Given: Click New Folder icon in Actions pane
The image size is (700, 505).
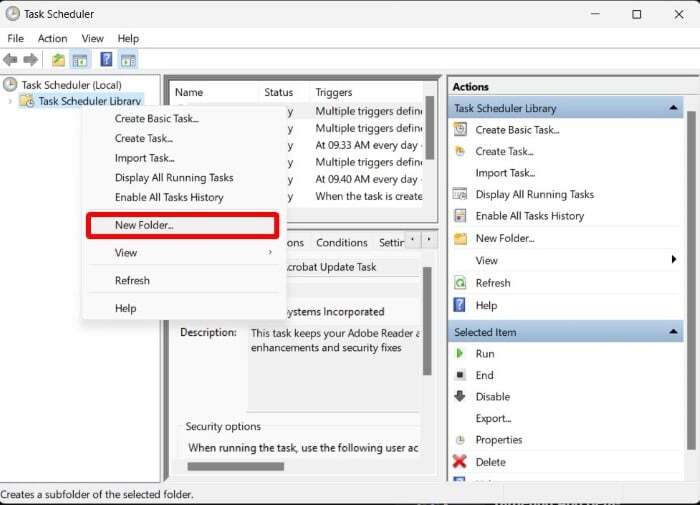Looking at the screenshot, I should point(460,238).
